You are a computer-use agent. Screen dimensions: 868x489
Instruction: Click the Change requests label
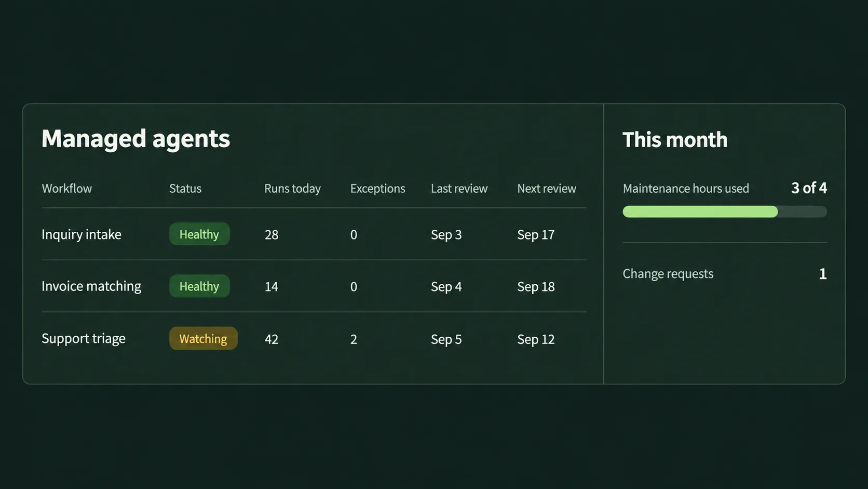(x=668, y=274)
